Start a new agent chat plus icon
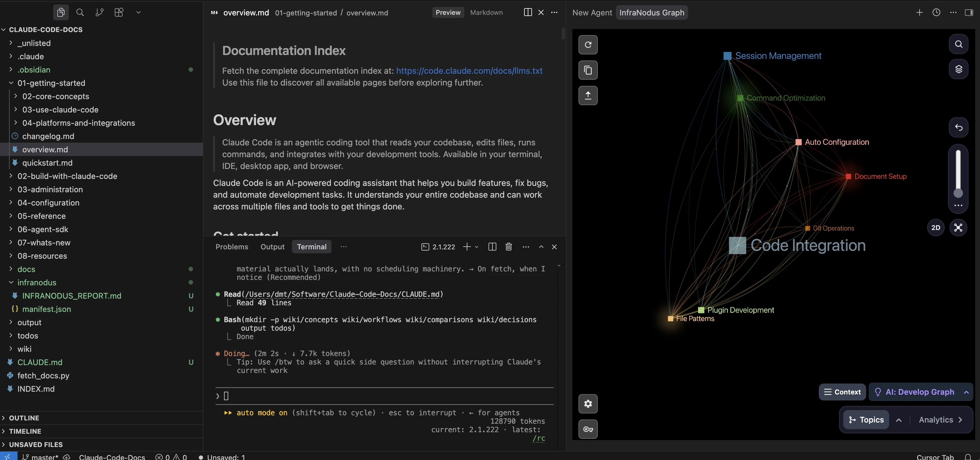 (x=919, y=13)
